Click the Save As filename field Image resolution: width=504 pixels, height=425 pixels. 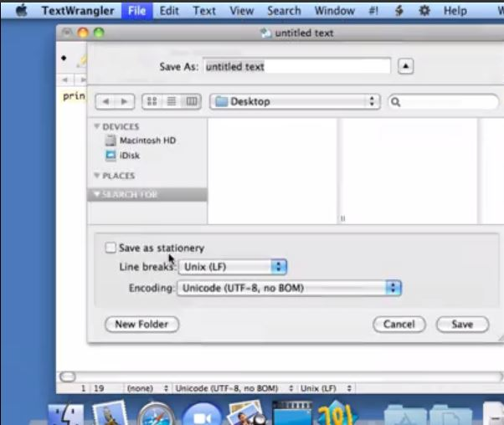[296, 66]
